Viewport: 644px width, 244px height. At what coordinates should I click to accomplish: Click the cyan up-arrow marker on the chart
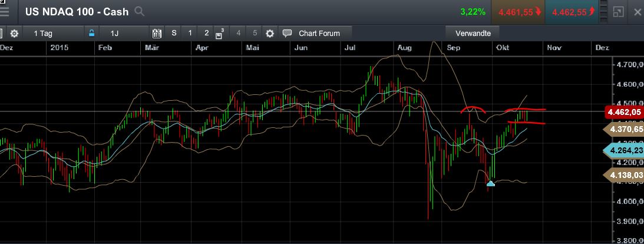[x=490, y=184]
